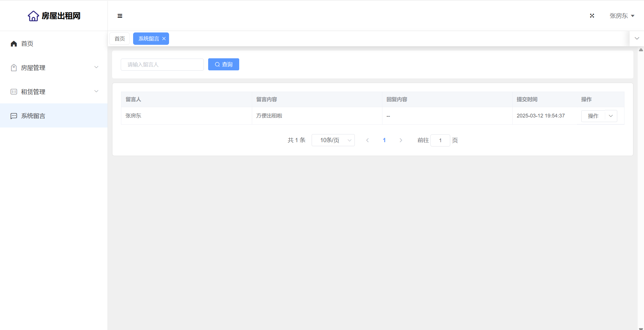Open the 操作 dropdown arrow in row

point(611,116)
